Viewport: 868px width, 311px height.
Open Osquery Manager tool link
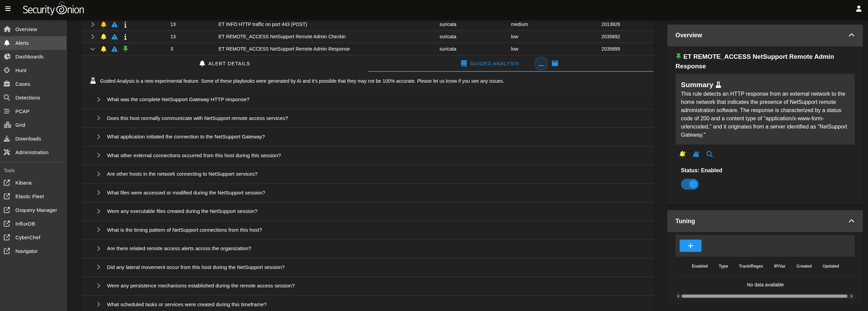point(33,210)
